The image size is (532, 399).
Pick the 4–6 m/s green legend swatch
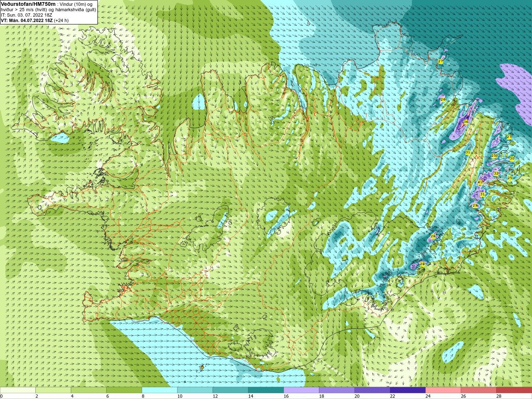click(x=89, y=390)
